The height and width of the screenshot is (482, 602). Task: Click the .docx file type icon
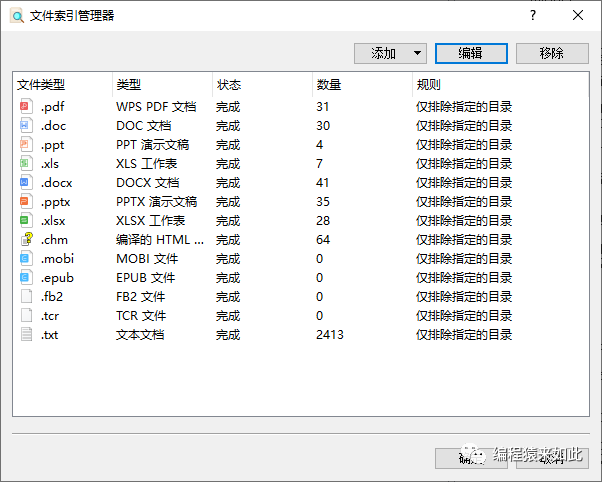[26, 182]
